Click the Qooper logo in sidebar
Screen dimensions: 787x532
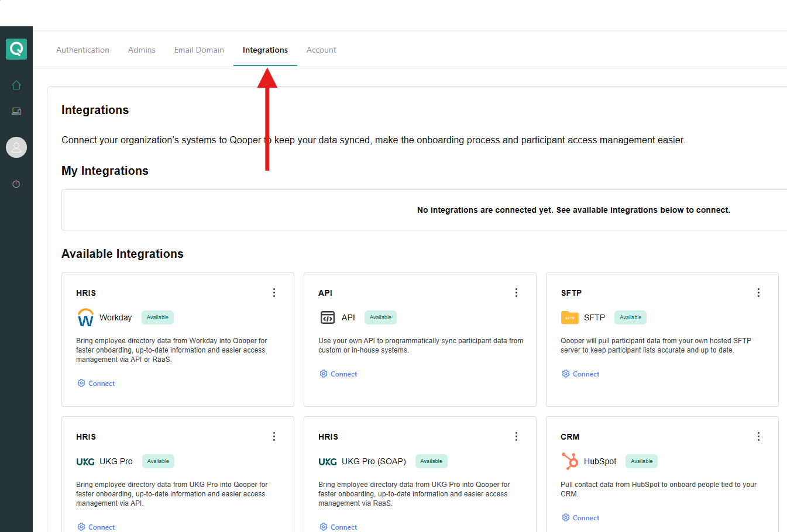[16, 49]
